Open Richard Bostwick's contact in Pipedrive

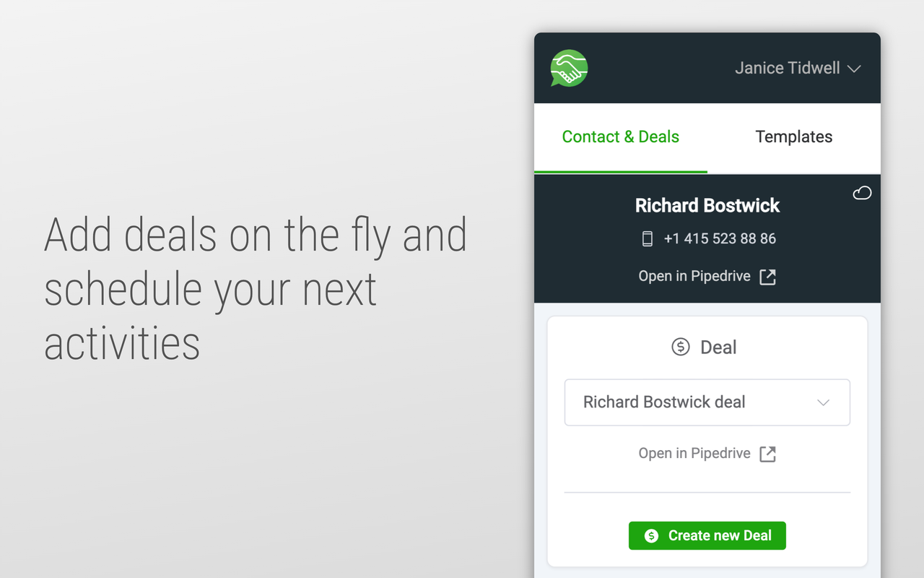[x=695, y=276]
